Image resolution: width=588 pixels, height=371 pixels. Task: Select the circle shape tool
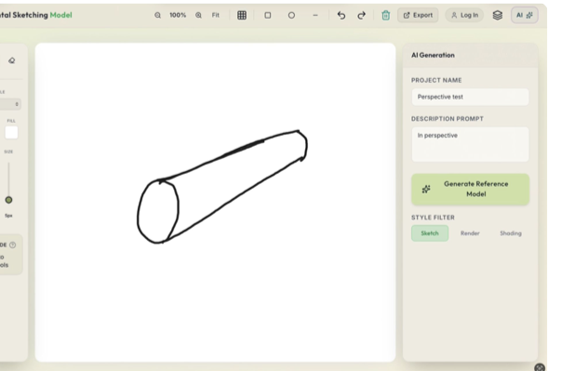291,16
